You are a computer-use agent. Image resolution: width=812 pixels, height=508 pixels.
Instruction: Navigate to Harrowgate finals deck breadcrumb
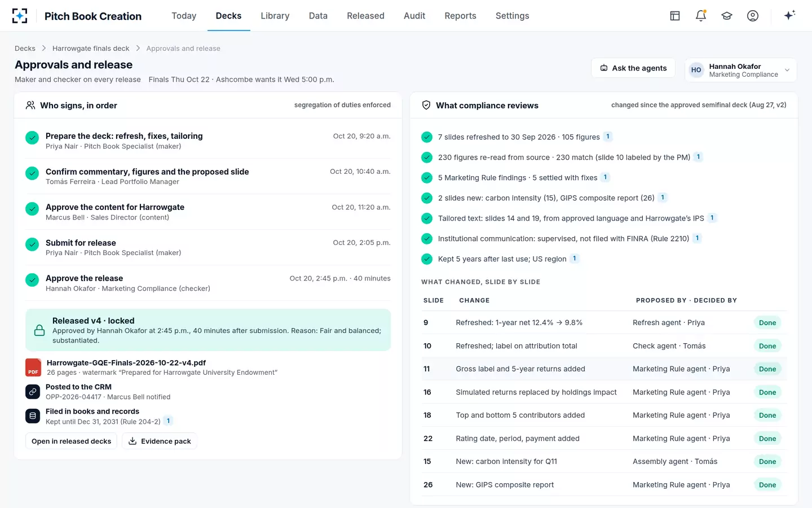(91, 49)
